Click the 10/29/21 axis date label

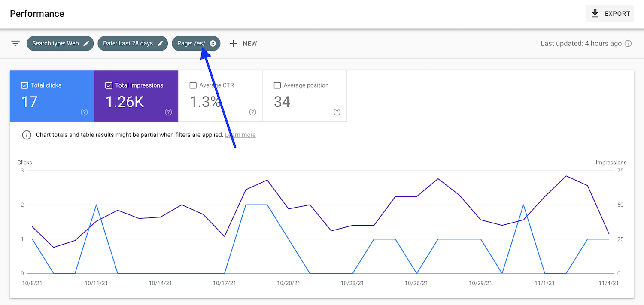[x=480, y=283]
